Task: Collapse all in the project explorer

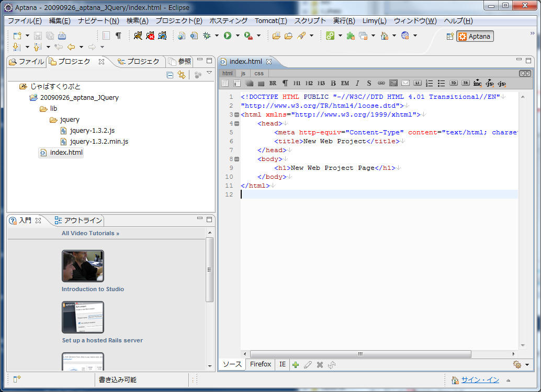Action: 170,75
